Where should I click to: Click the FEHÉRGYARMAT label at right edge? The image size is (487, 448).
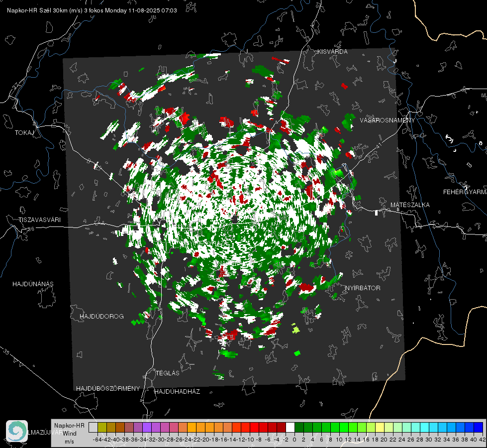coord(465,192)
